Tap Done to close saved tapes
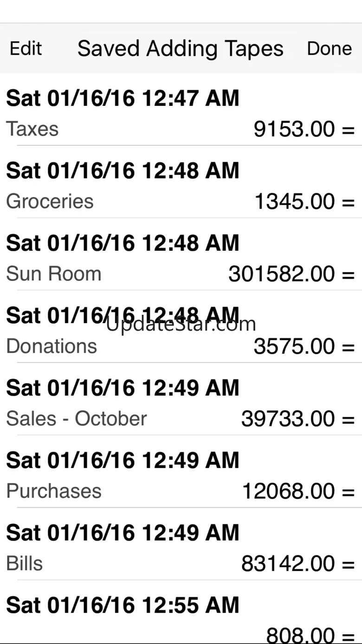The image size is (362, 644). point(330,48)
